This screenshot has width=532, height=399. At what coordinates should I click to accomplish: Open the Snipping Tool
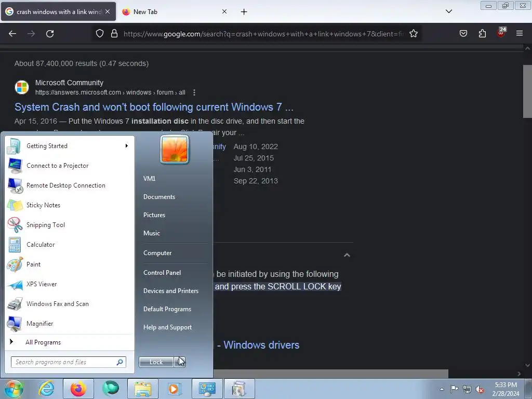coord(70,224)
